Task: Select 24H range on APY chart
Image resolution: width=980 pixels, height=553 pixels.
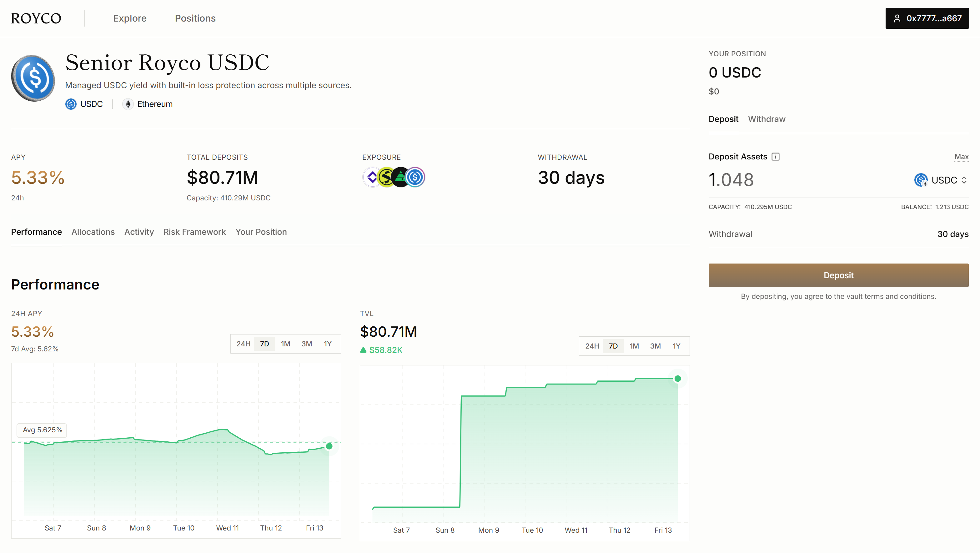Action: coord(243,344)
